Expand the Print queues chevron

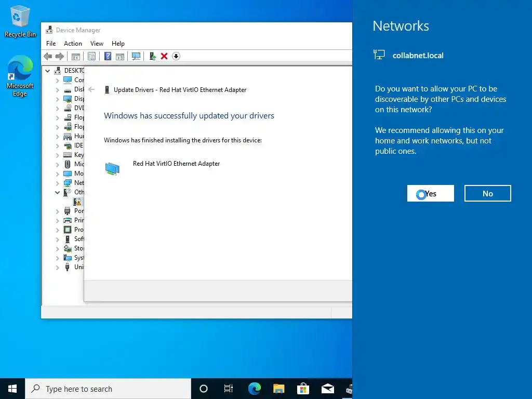pos(57,220)
